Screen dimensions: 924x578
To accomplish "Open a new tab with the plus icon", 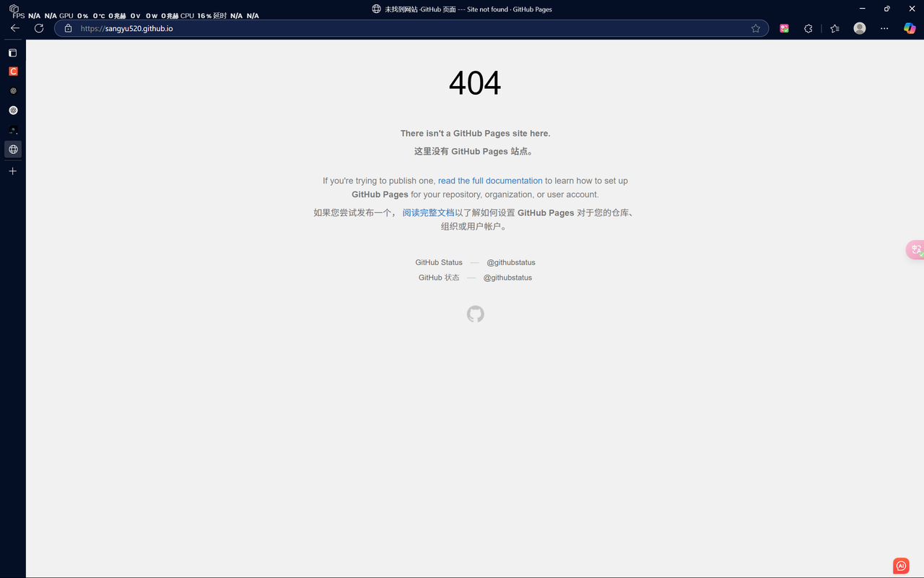I will click(x=12, y=171).
